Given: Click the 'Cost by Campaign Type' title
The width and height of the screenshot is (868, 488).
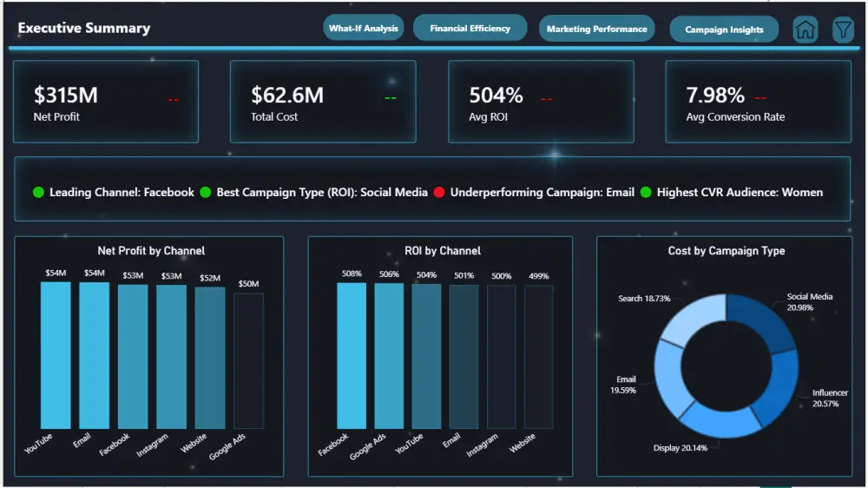Looking at the screenshot, I should [727, 251].
